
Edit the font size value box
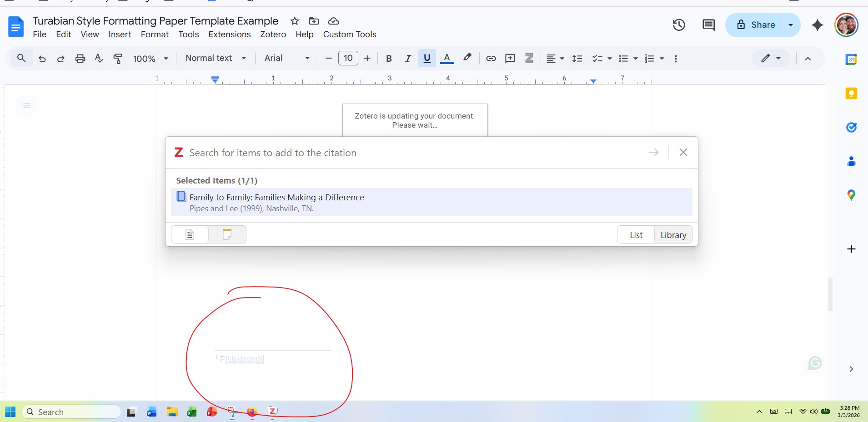[348, 58]
